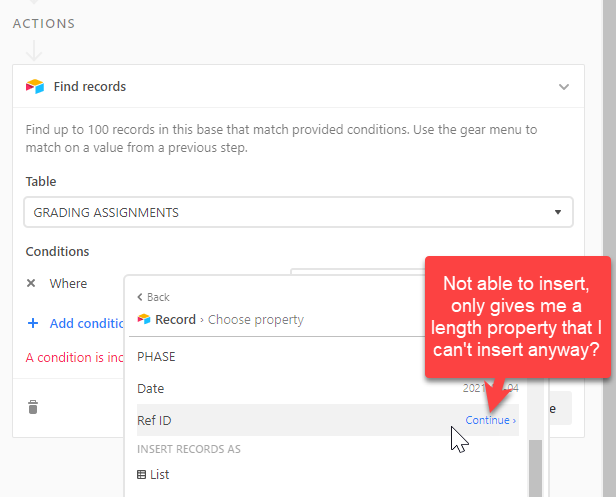Open the GRADING ASSIGNMENTS table dropdown
Image resolution: width=616 pixels, height=497 pixels.
[299, 212]
